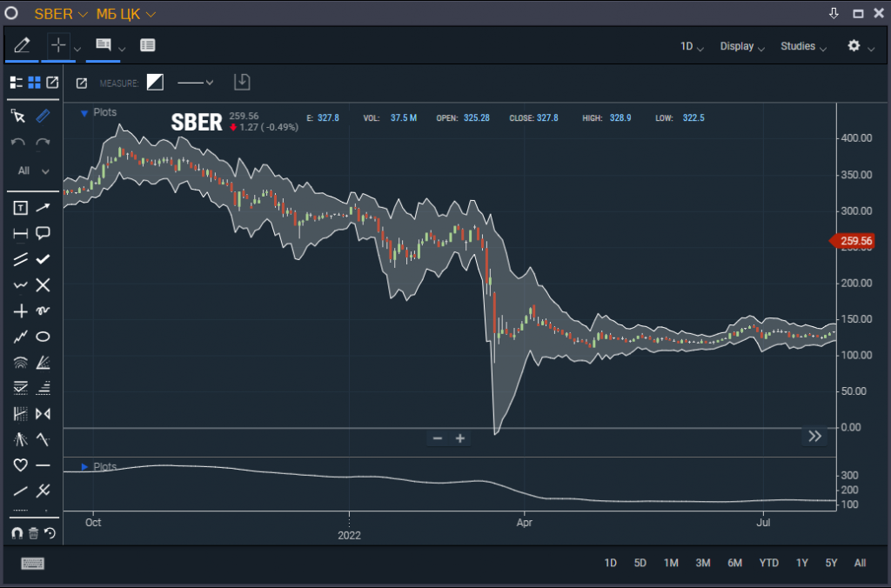Open the Studies menu
The image size is (891, 588).
pyautogui.click(x=803, y=46)
